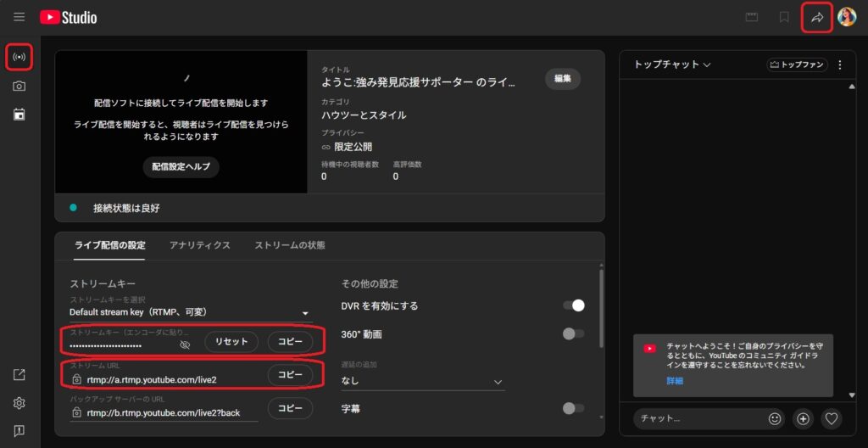Click the heart reaction icon in chat
This screenshot has height=448, width=868.
pyautogui.click(x=832, y=418)
